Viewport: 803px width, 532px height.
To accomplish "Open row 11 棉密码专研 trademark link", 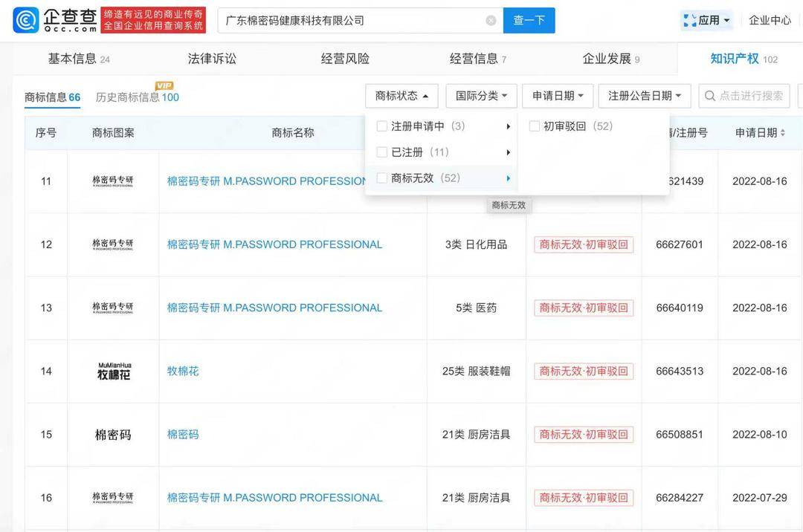I will tap(266, 181).
